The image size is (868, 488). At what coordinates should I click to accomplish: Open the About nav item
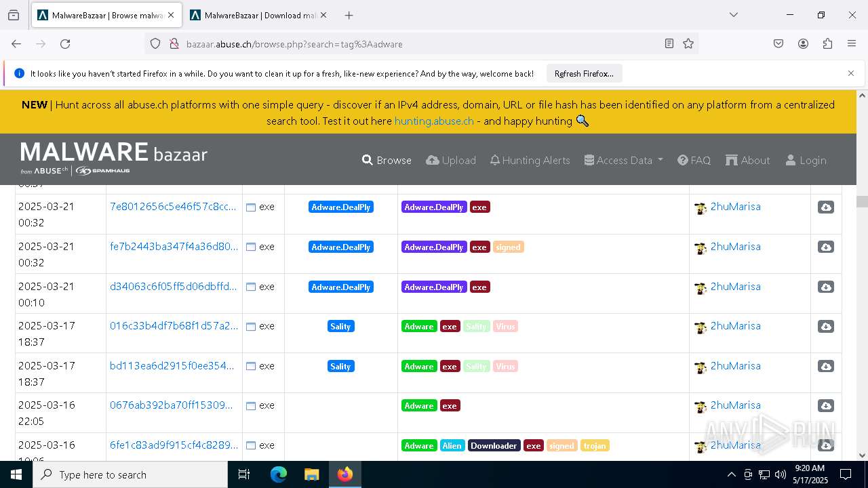(747, 160)
